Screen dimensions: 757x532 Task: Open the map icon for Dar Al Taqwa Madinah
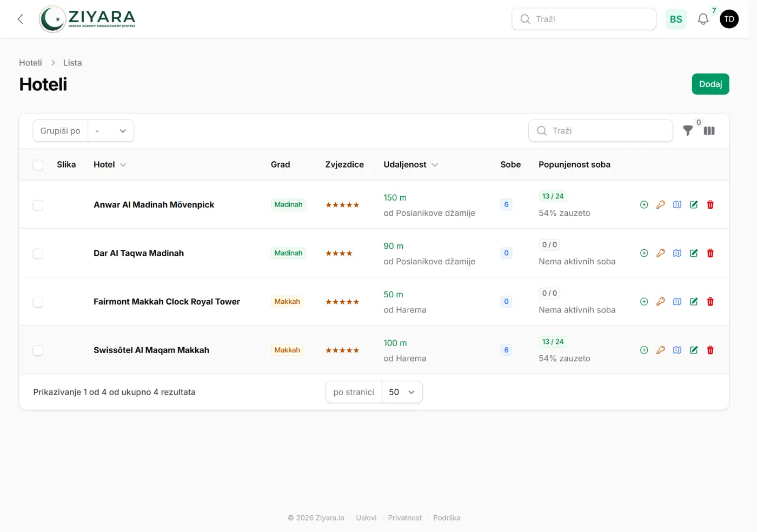coord(677,253)
